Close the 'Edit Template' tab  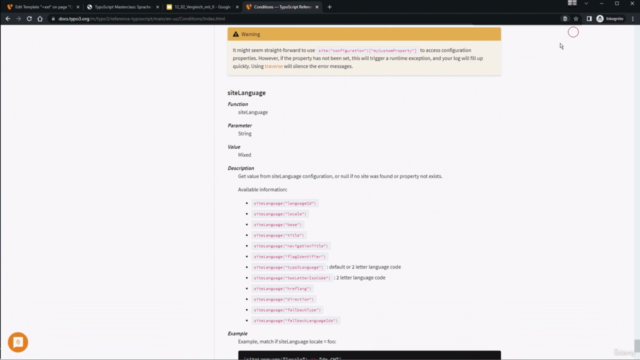click(78, 7)
